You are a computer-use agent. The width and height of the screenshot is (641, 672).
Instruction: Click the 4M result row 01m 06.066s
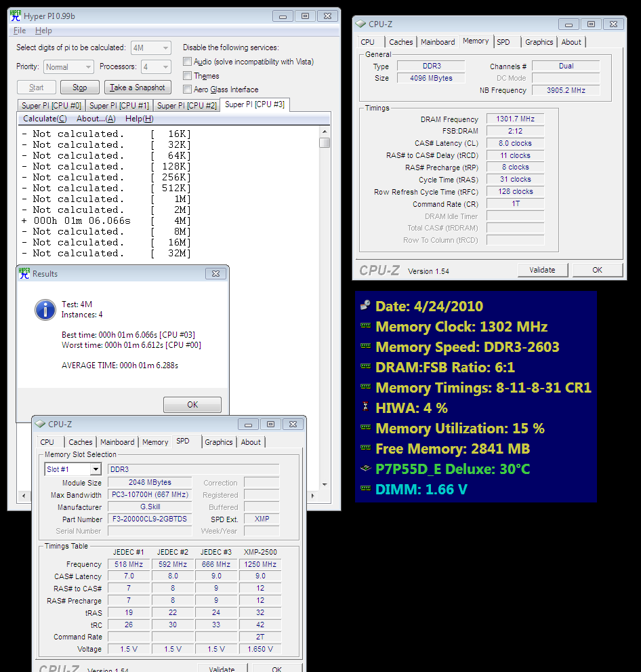tap(106, 220)
